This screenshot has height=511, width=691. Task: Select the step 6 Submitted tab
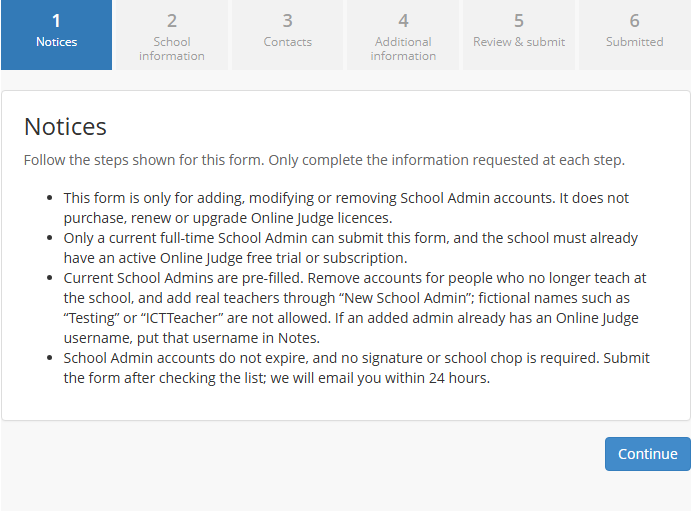635,35
